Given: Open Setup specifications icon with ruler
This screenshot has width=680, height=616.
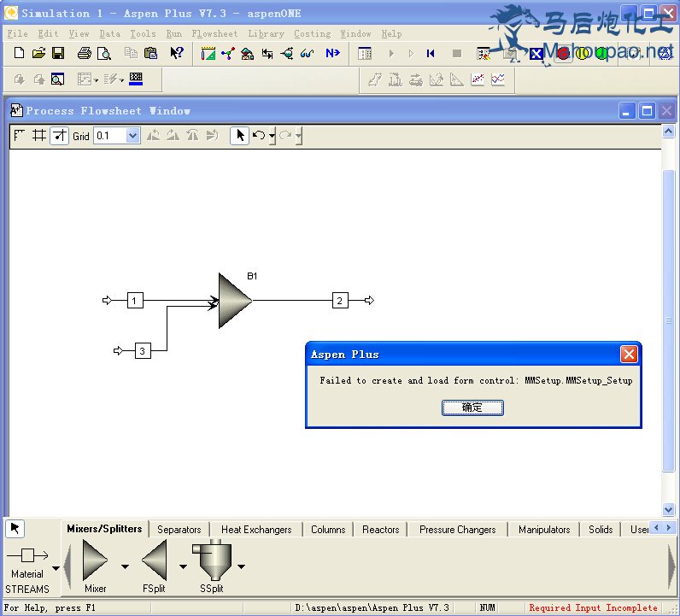Looking at the screenshot, I should tap(208, 53).
